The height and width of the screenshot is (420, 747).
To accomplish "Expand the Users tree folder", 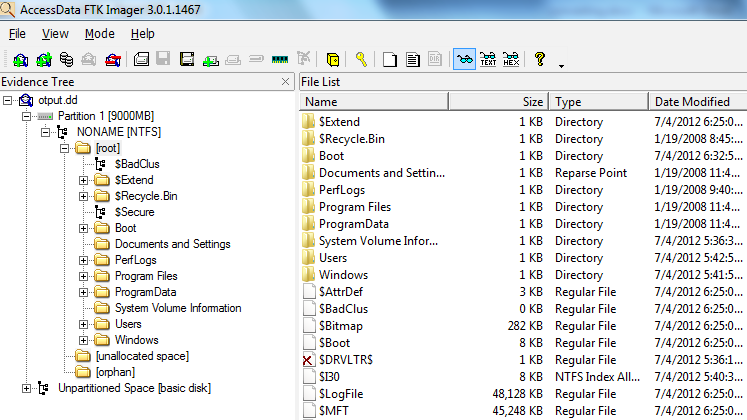I will click(83, 325).
